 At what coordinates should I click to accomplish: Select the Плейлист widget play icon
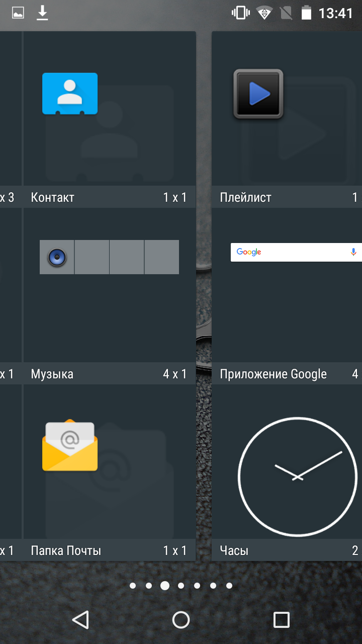tap(258, 94)
